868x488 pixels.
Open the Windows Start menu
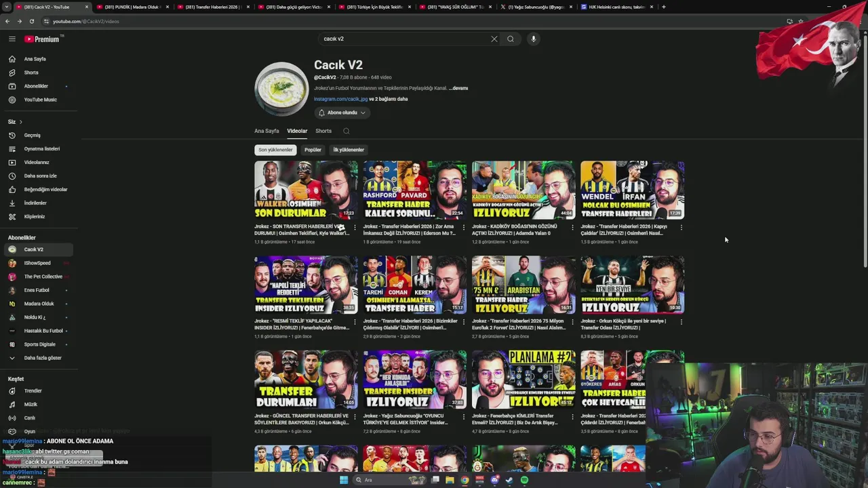tap(344, 480)
